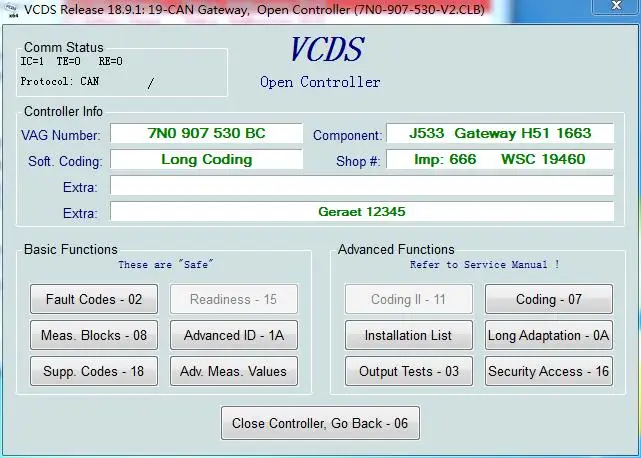Image resolution: width=641 pixels, height=458 pixels.
Task: Click the Comm Status group label
Action: [64, 47]
